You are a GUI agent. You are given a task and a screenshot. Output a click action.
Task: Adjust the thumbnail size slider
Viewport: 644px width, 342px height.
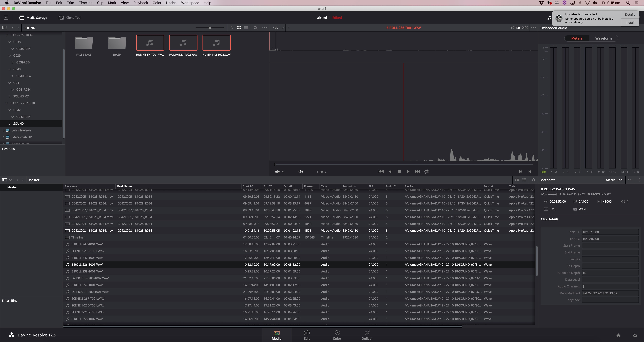coord(210,28)
